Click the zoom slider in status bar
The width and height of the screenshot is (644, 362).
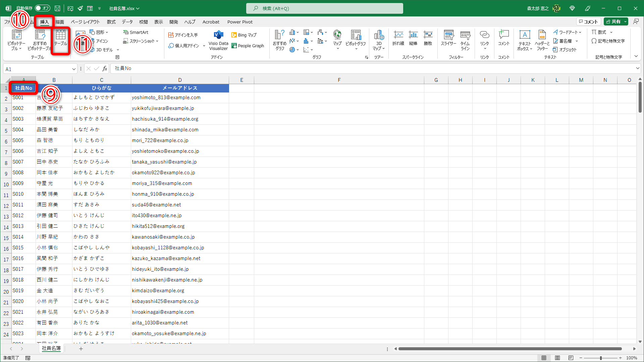point(600,358)
